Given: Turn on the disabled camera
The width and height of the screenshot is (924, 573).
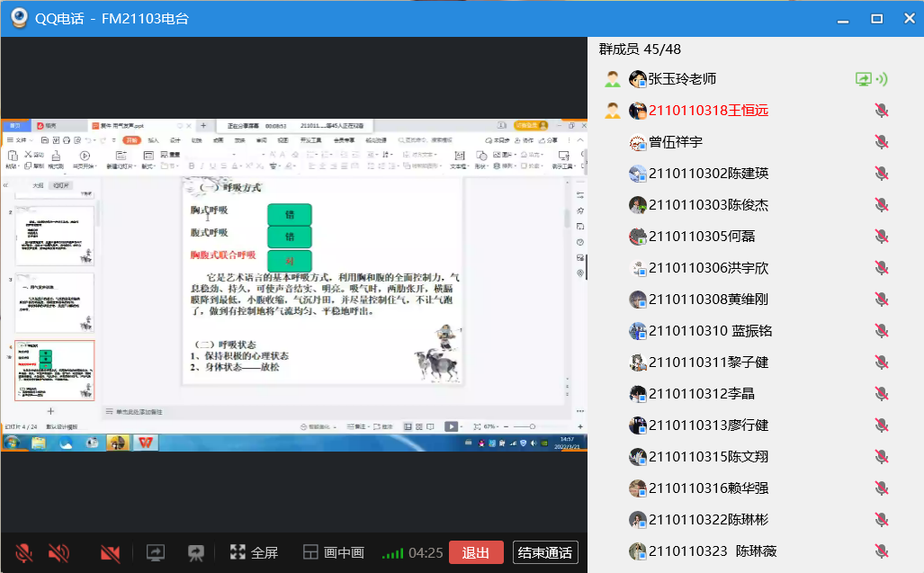Looking at the screenshot, I should pos(111,552).
